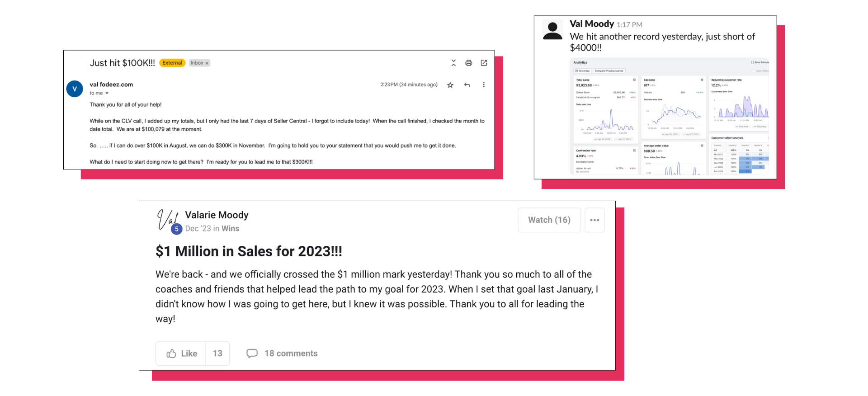Image resolution: width=868 pixels, height=396 pixels.
Task: Open the report icon on the Total sales card
Action: [x=634, y=80]
